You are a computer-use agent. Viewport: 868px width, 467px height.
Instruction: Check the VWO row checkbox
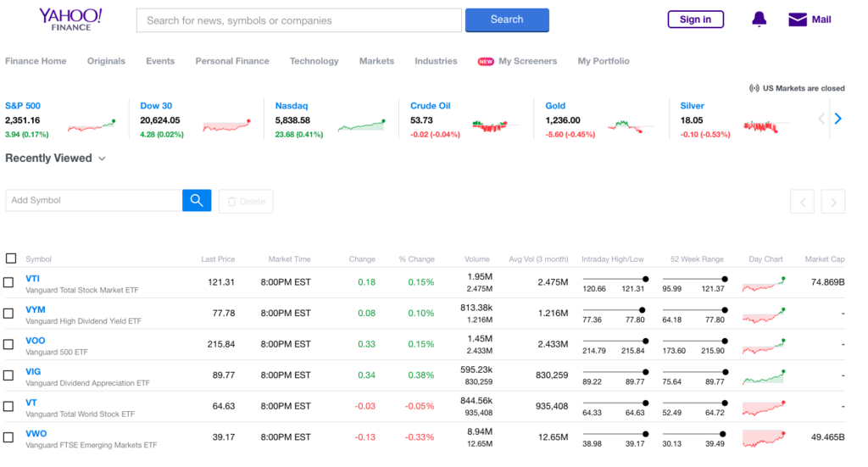point(8,437)
